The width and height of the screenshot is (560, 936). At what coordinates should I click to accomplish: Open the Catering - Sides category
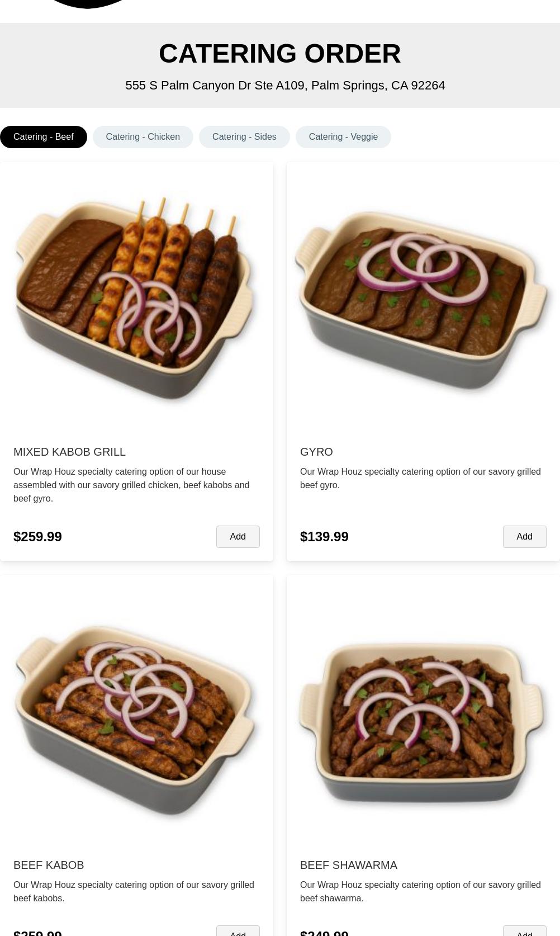pyautogui.click(x=244, y=137)
